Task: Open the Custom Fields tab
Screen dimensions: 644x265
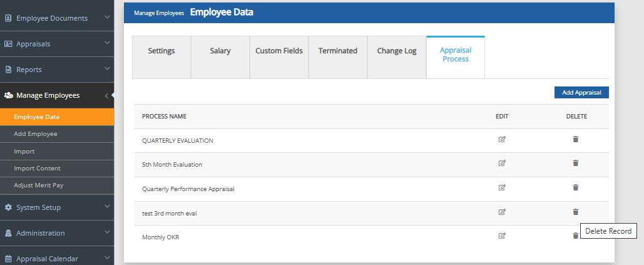Action: [x=279, y=51]
